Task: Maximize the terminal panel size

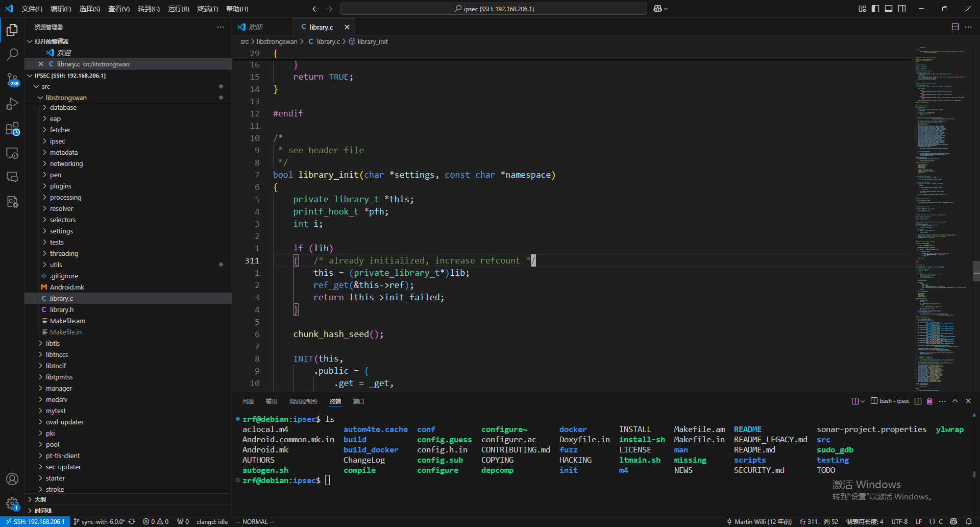Action: click(955, 401)
